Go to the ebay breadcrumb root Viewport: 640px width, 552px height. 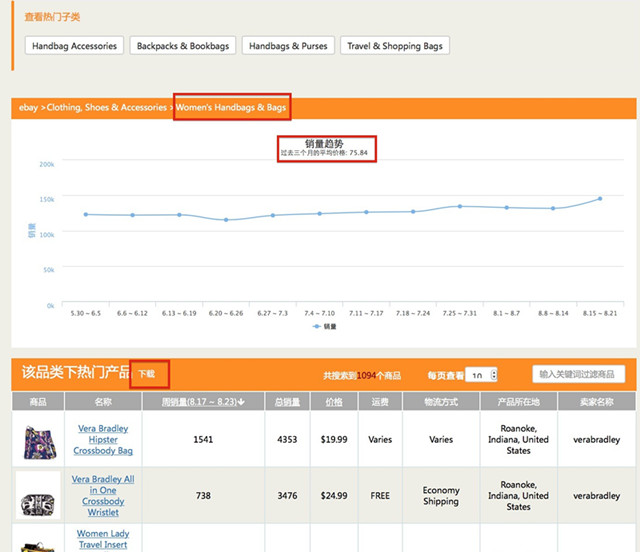(x=29, y=107)
